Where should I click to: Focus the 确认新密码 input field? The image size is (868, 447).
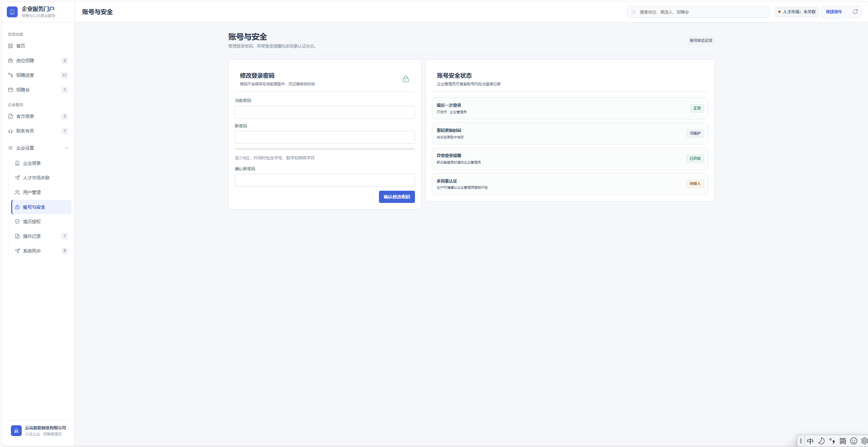click(x=325, y=180)
